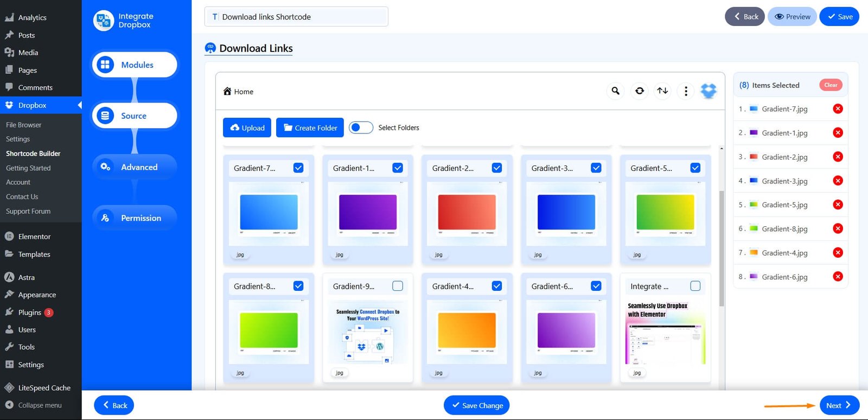Uncheck the Gradient-5 file checkbox

695,168
